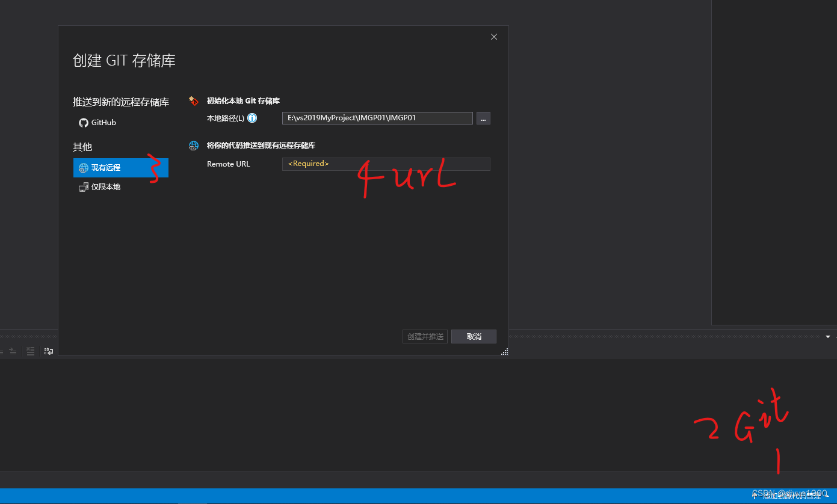
Task: Click the GitHub octocat icon
Action: (84, 123)
